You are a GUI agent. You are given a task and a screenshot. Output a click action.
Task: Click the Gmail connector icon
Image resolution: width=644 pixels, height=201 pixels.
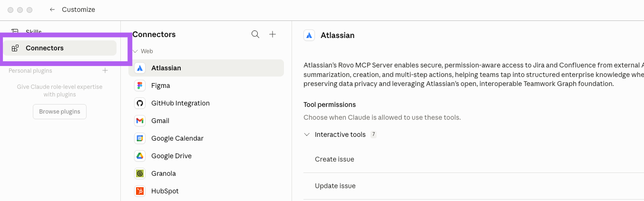(140, 121)
